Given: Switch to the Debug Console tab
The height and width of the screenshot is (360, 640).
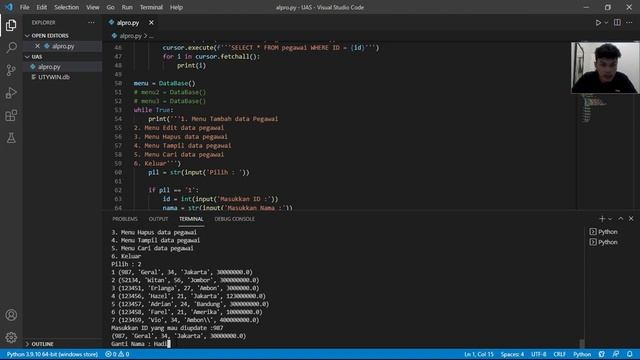Looking at the screenshot, I should [x=234, y=219].
